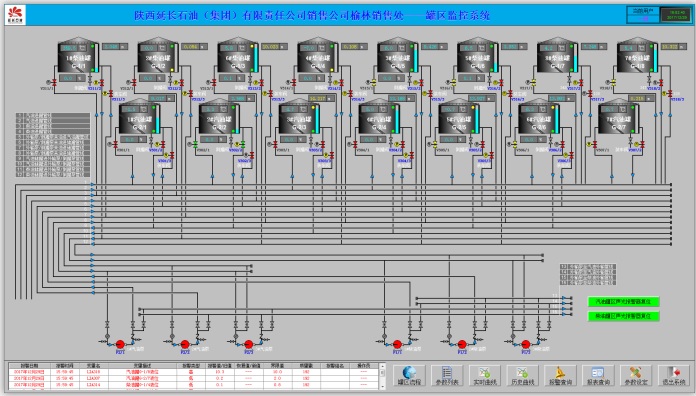Open the 参数设定 settings tools icon

[x=636, y=376]
